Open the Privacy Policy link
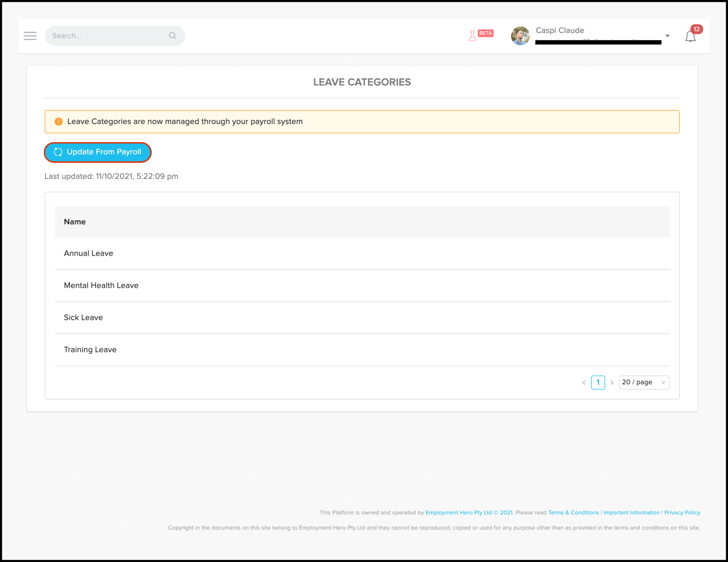 (682, 512)
